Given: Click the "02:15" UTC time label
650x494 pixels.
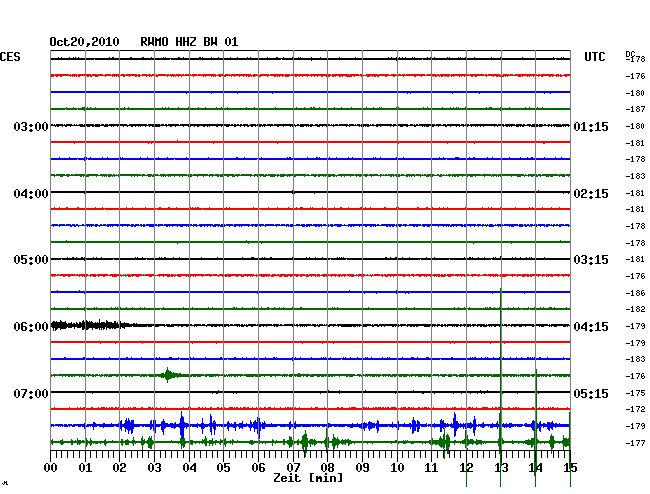Looking at the screenshot, I should (591, 194).
